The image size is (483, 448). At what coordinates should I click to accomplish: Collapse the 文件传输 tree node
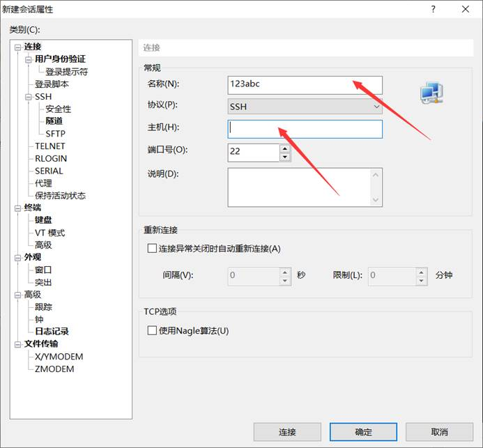point(17,344)
